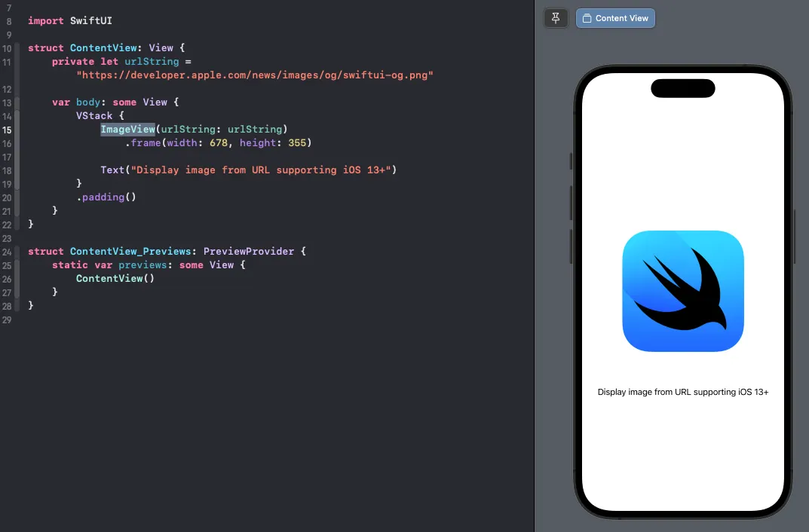The height and width of the screenshot is (532, 809).
Task: Select the Content View preview chip
Action: pos(615,17)
